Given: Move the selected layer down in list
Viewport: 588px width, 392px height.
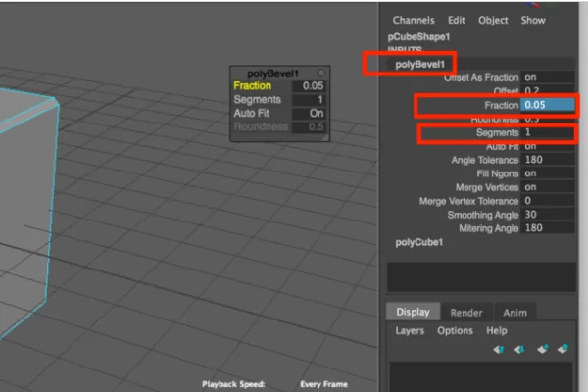Looking at the screenshot, I should [x=519, y=350].
